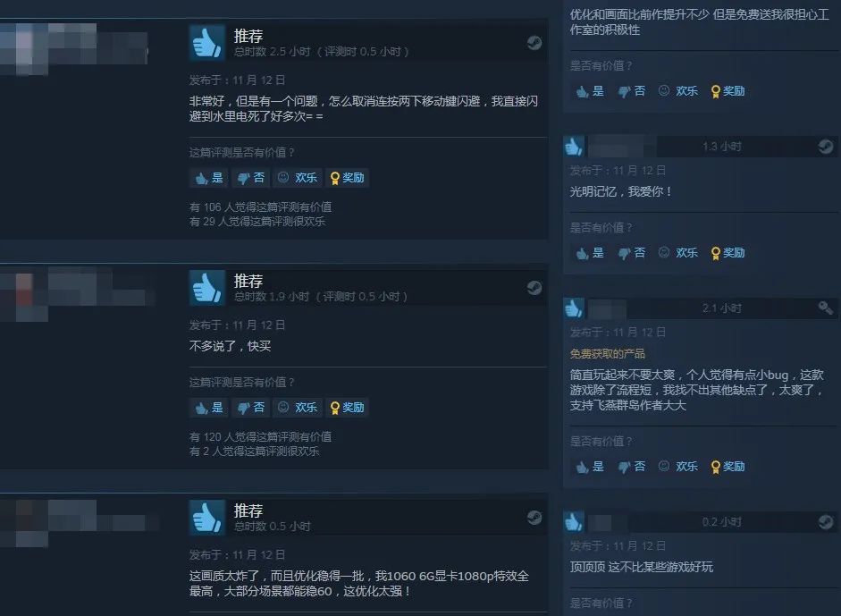
Task: Click the thumbs-up icon on the 不多说了 review
Action: pyautogui.click(x=207, y=288)
